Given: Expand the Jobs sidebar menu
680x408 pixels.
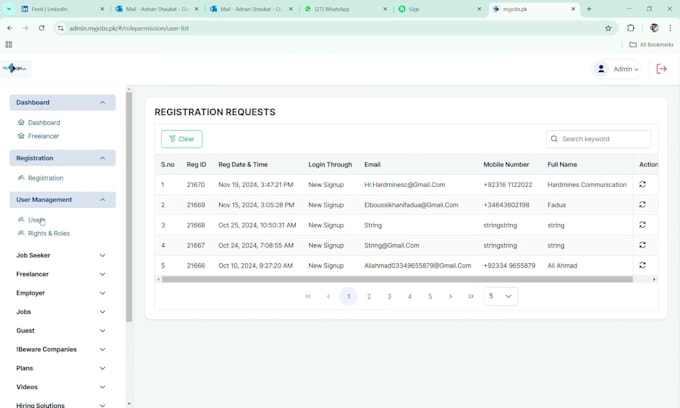Looking at the screenshot, I should (x=61, y=311).
